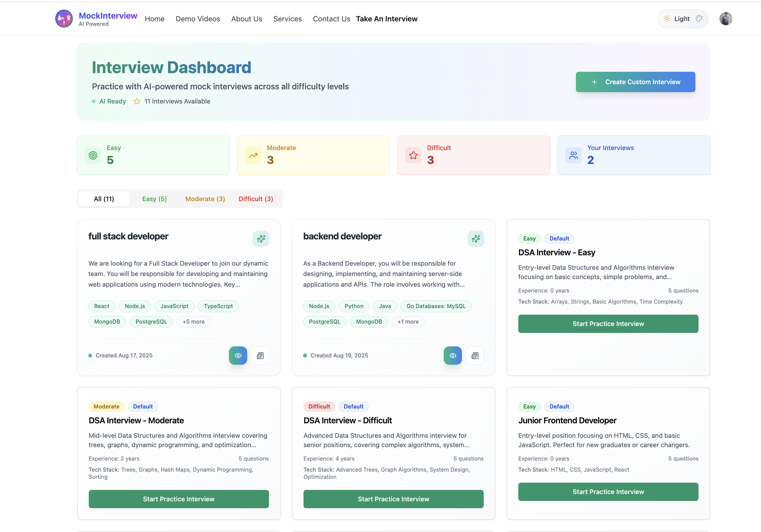761x532 pixels.
Task: Open Contact Us page
Action: click(331, 19)
